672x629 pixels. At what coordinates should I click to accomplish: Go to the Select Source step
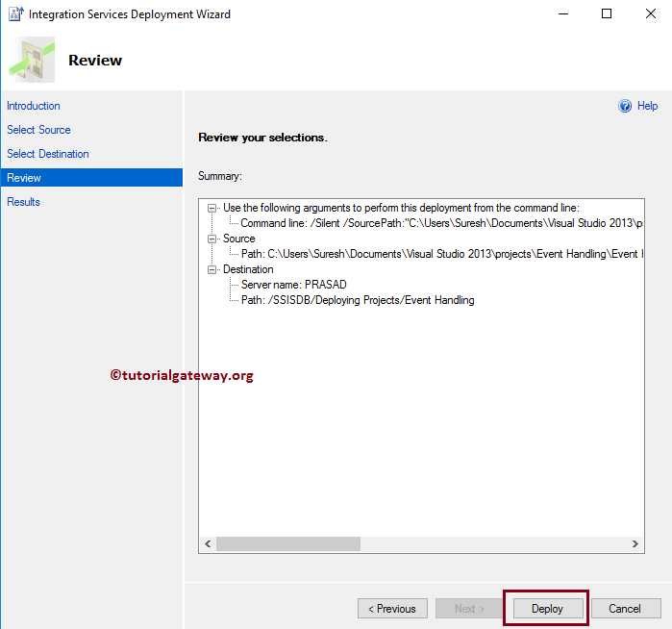point(38,130)
